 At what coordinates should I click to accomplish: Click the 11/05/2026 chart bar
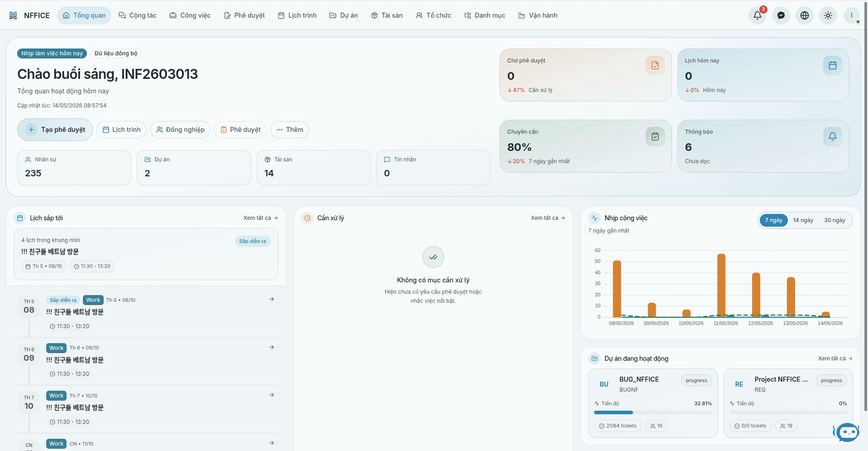pyautogui.click(x=721, y=286)
